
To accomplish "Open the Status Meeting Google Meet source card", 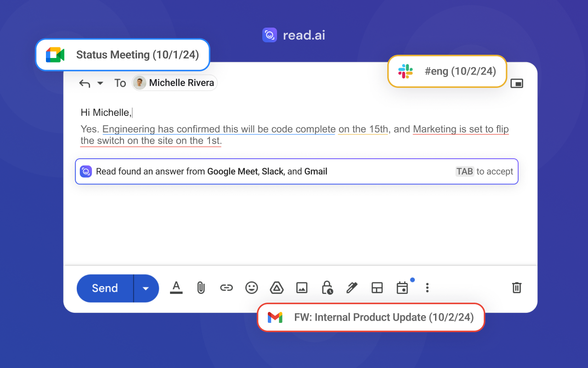I will pyautogui.click(x=123, y=55).
